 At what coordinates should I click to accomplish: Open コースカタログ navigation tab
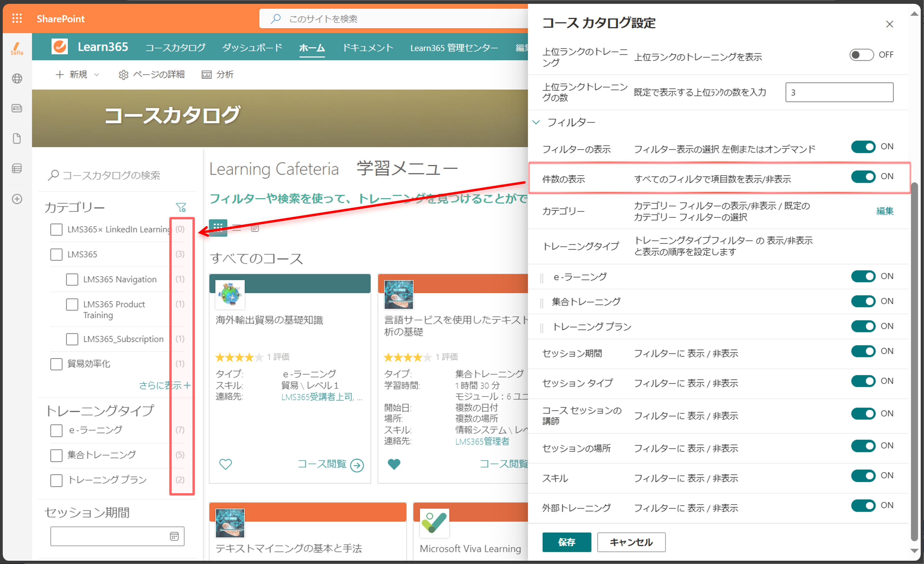[175, 48]
